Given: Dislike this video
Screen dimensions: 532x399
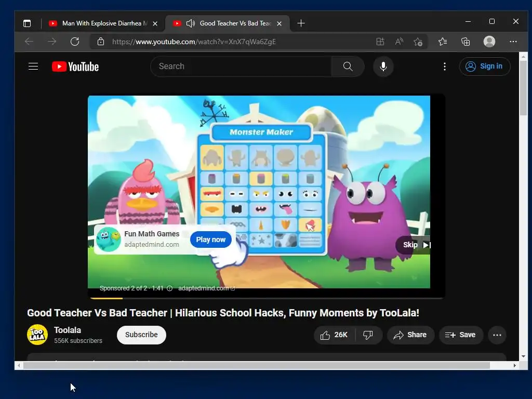Looking at the screenshot, I should point(368,335).
